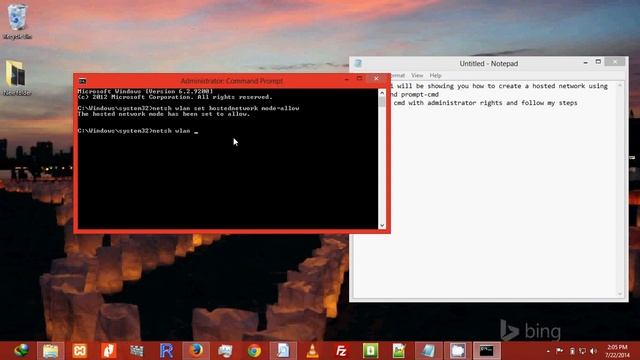Click the volume speaker tray icon
640x360 pixels.
click(593, 351)
